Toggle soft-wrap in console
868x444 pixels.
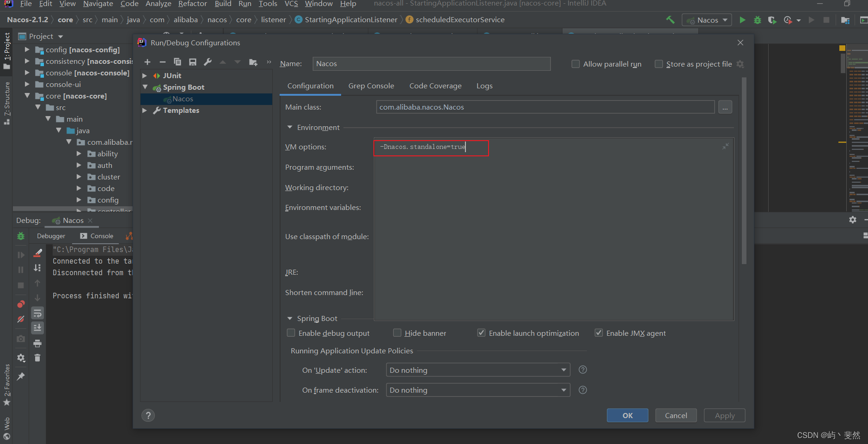[37, 313]
